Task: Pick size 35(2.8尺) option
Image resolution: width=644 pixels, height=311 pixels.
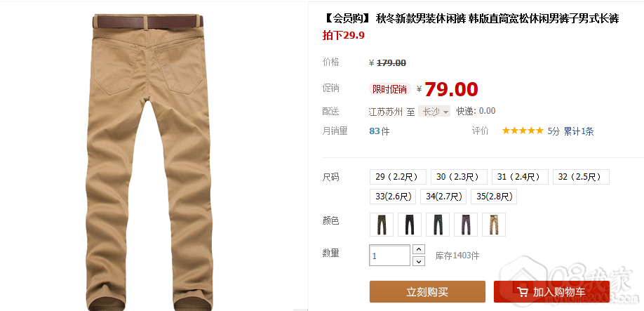Action: [x=494, y=197]
